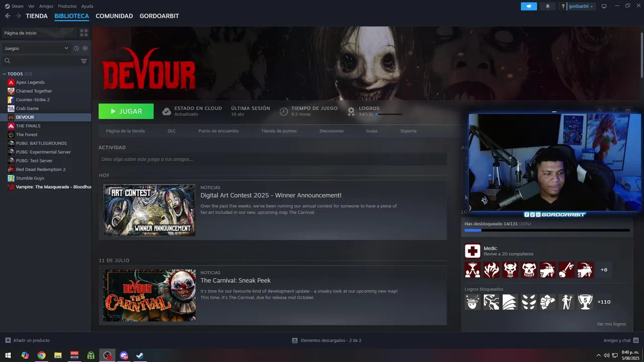
Task: Open the Ver menu
Action: point(31,6)
